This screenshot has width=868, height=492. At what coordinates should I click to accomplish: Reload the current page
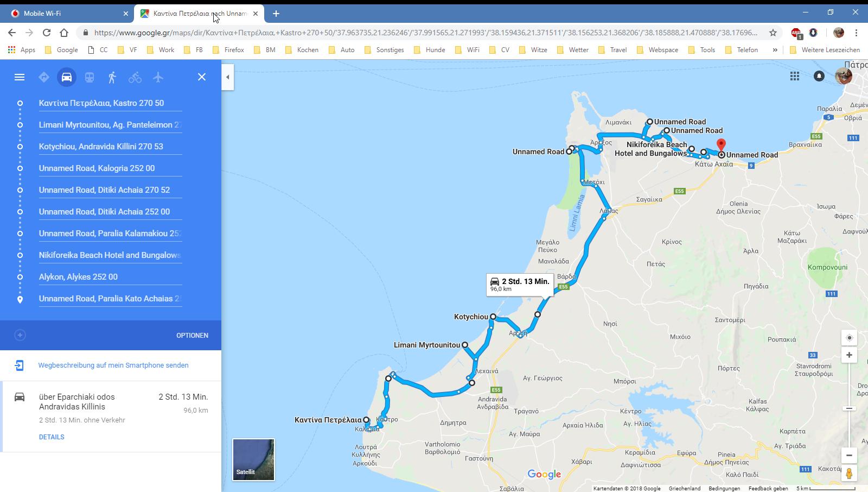point(47,33)
